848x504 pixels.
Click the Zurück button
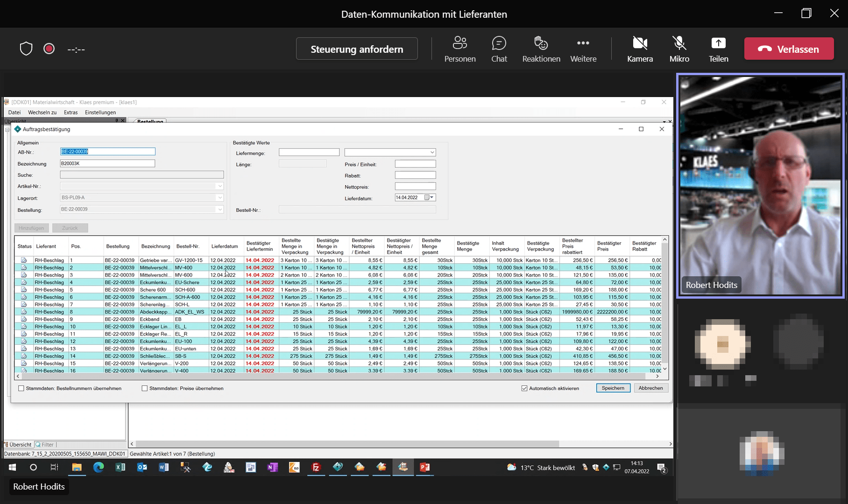(70, 228)
